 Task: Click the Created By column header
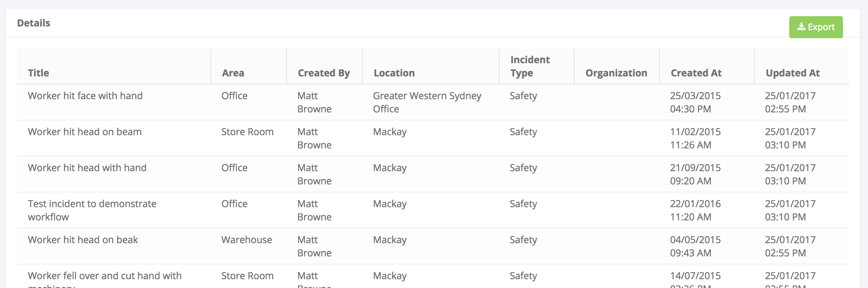324,73
